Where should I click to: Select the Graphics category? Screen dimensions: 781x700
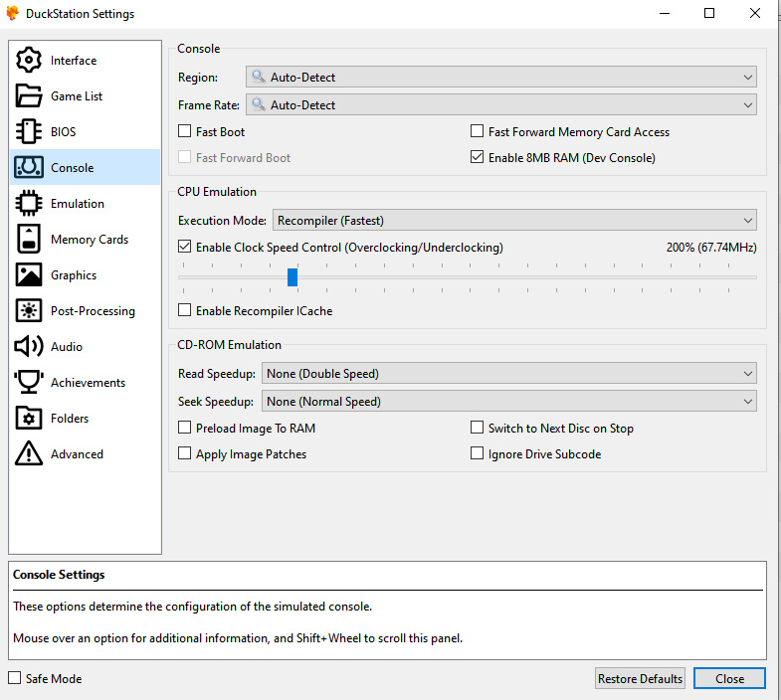[86, 275]
